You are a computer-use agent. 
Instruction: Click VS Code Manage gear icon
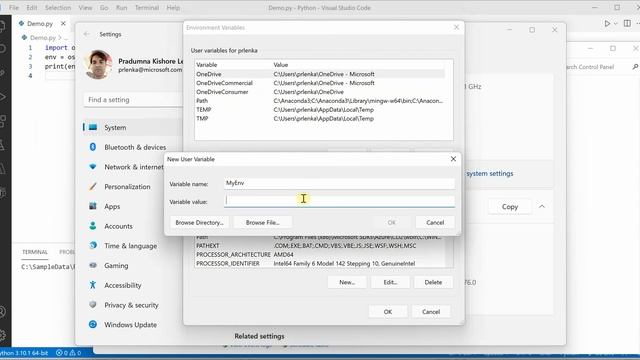pos(3,335)
